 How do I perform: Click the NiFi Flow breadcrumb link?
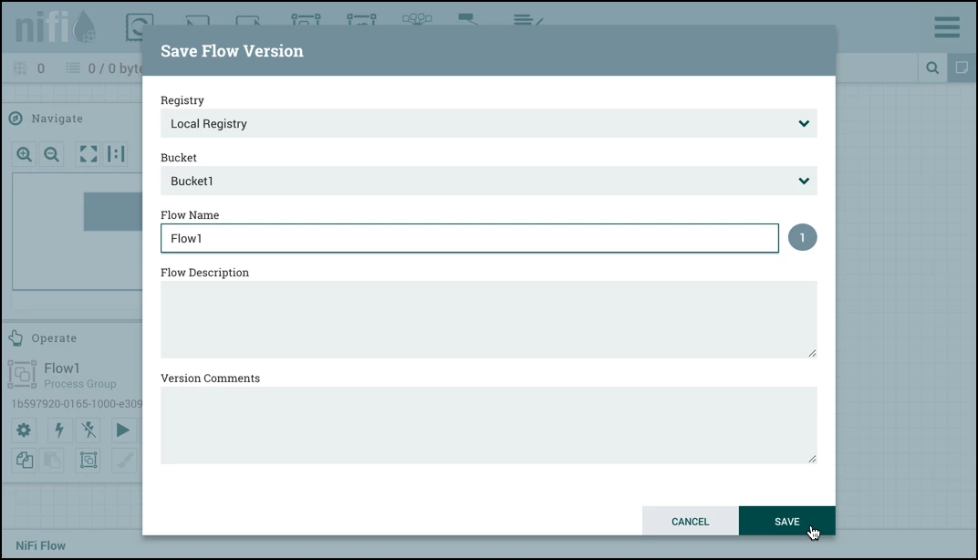click(x=40, y=545)
